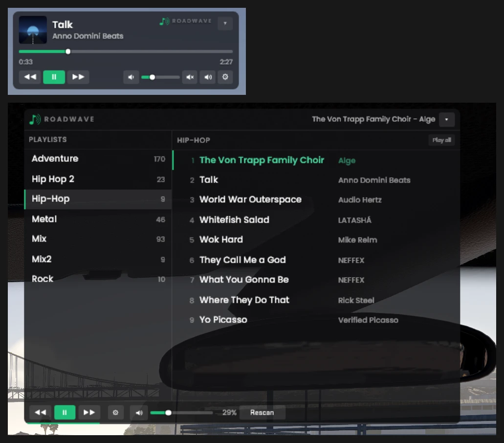The height and width of the screenshot is (443, 504).
Task: Click the Rescan button
Action: [263, 413]
